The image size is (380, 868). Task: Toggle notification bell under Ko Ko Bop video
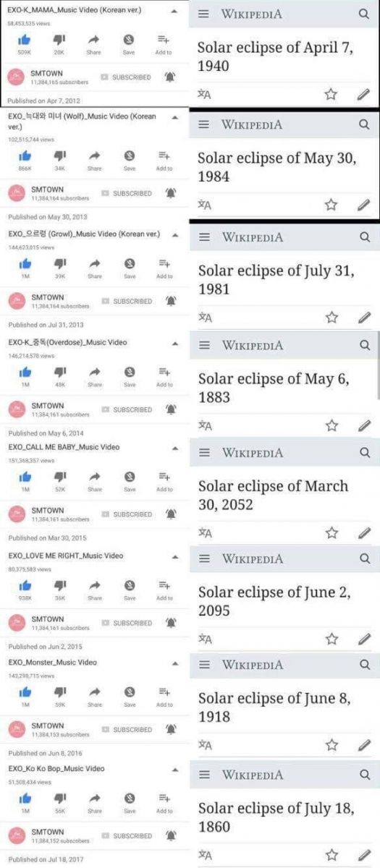171,835
